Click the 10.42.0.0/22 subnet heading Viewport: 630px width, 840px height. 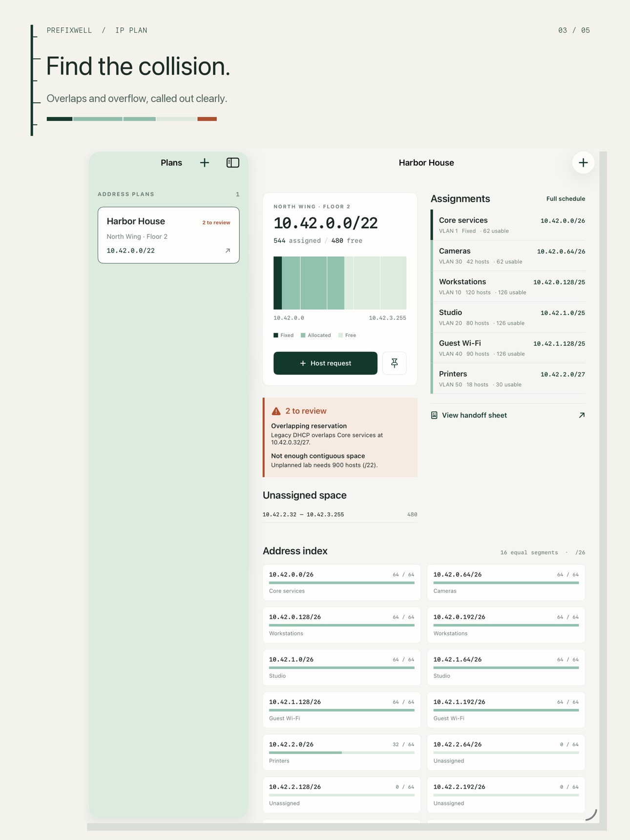[x=326, y=223]
